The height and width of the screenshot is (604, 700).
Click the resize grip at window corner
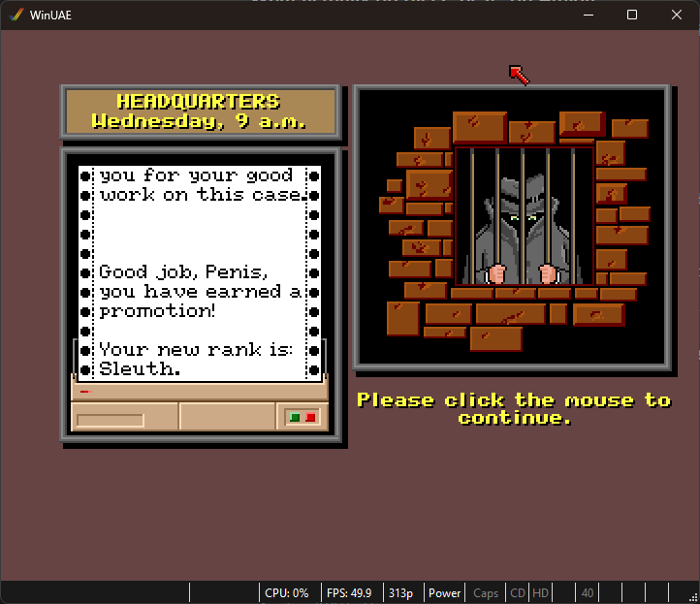point(694,598)
